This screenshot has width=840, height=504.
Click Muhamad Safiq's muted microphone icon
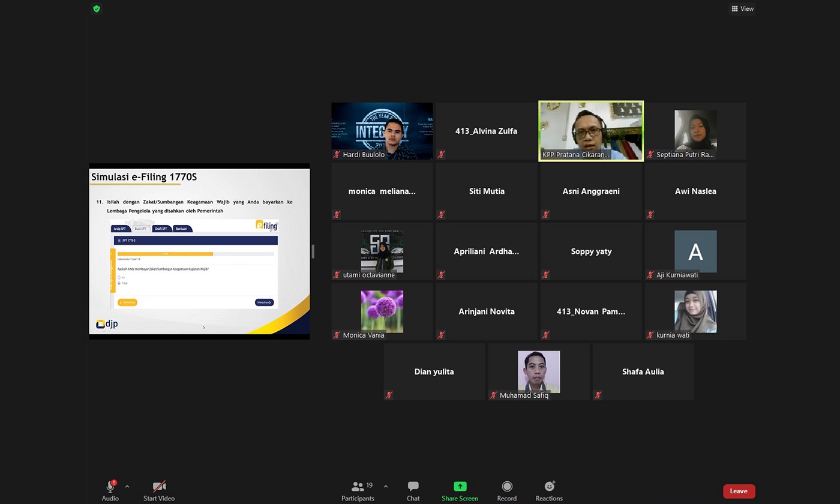493,395
